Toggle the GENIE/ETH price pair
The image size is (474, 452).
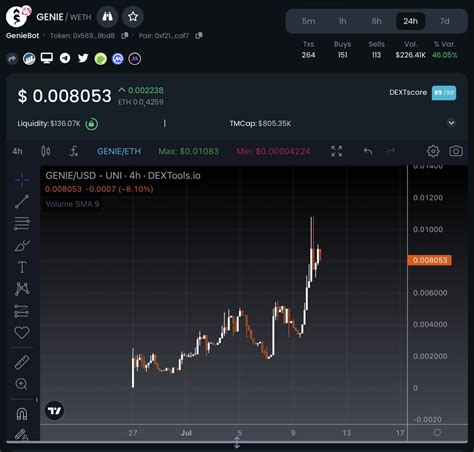[x=119, y=151]
